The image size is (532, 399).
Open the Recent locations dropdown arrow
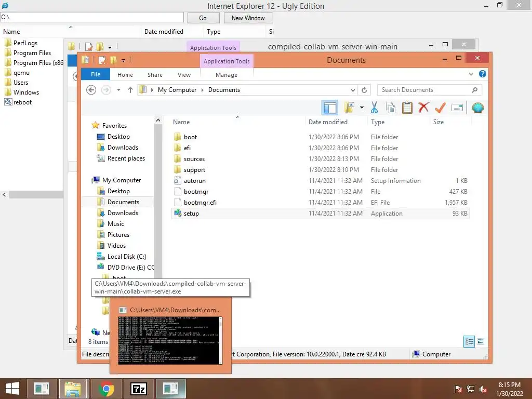click(118, 90)
